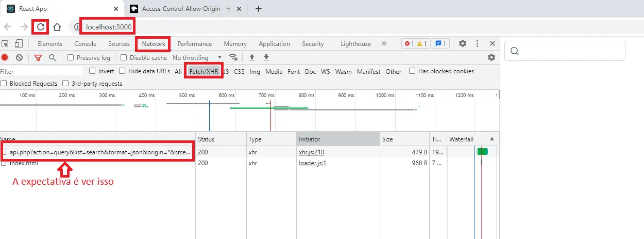This screenshot has width=644, height=239.
Task: Show the red error count badge
Action: (x=408, y=44)
